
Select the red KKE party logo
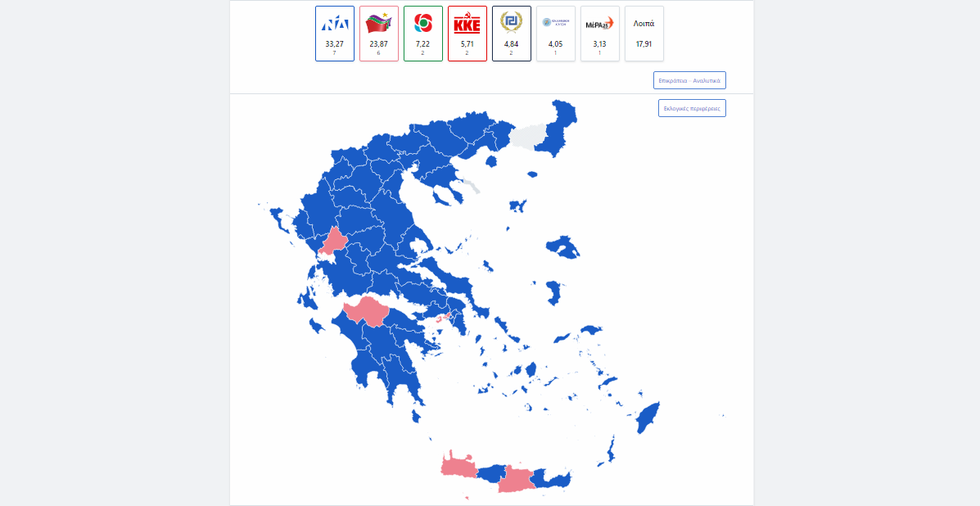coord(467,24)
